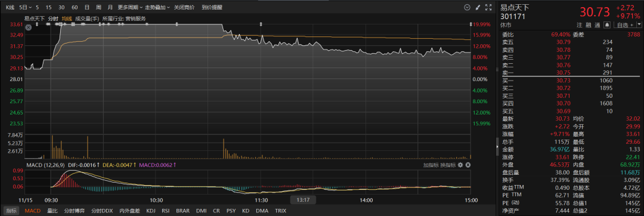
Task: Click the 加指标 add indicator button
Action: (431, 165)
